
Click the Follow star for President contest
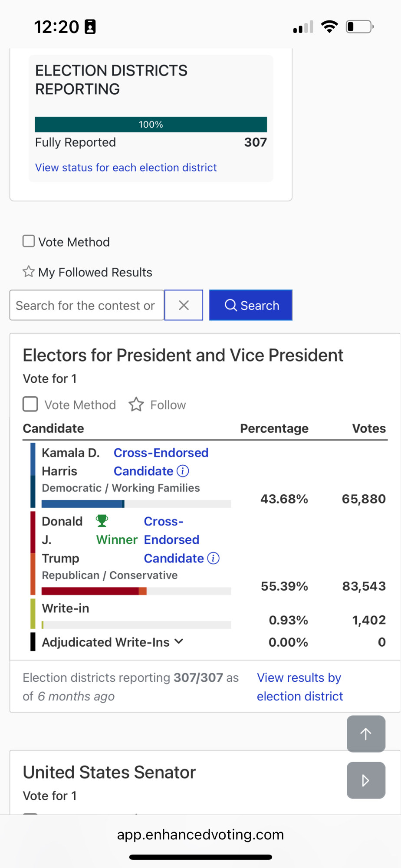(136, 404)
